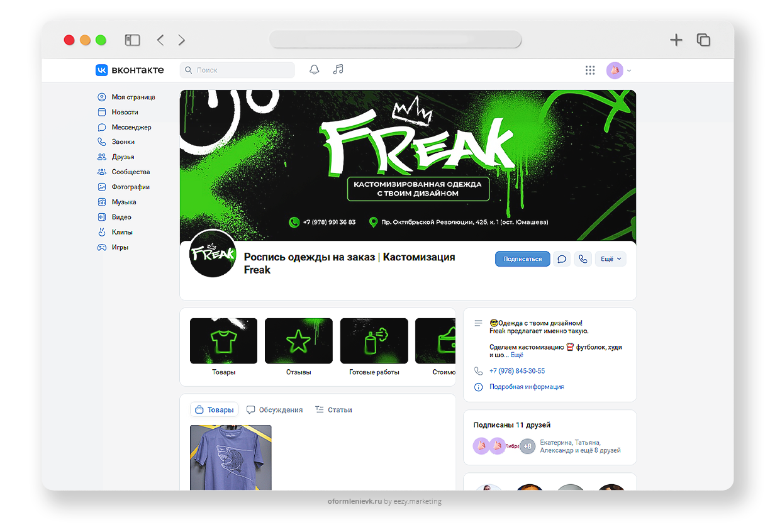This screenshot has height=532, width=770.
Task: Click the message icon beside Подписаться
Action: click(x=562, y=259)
